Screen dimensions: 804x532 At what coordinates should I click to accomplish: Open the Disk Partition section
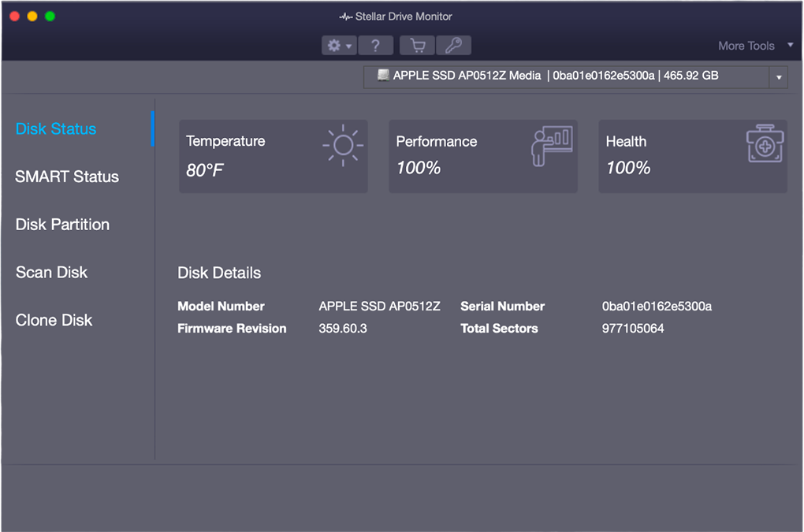point(62,225)
